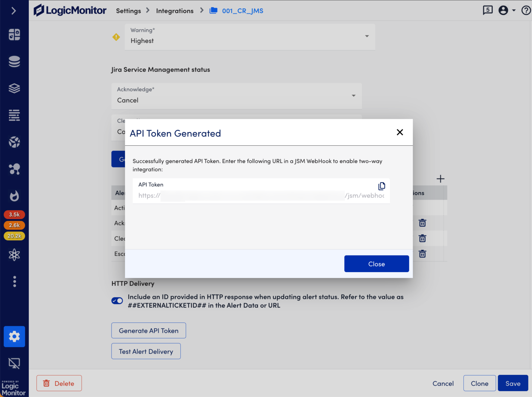Select the Settings gear in the sidebar

14,336
